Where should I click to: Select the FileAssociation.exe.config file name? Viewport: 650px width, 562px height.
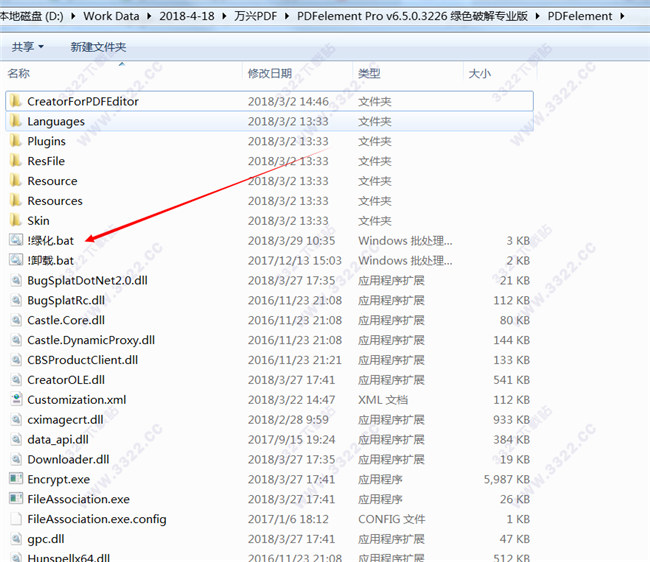coord(97,519)
